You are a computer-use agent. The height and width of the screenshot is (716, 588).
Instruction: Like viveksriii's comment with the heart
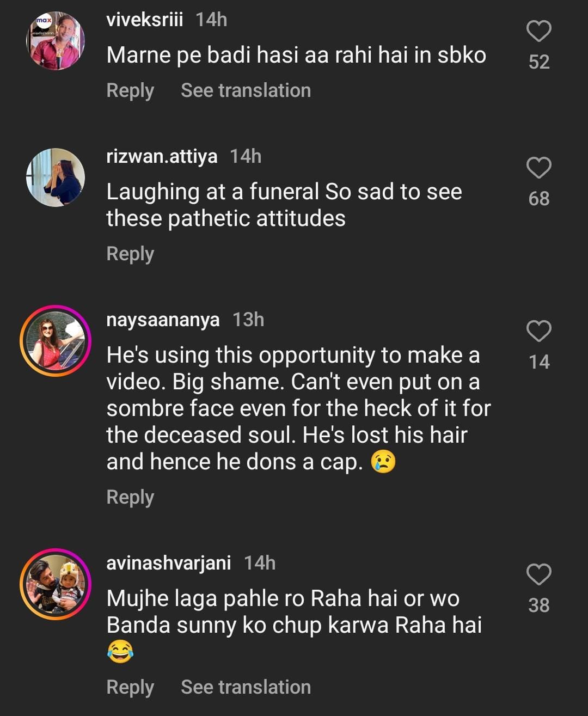(538, 32)
